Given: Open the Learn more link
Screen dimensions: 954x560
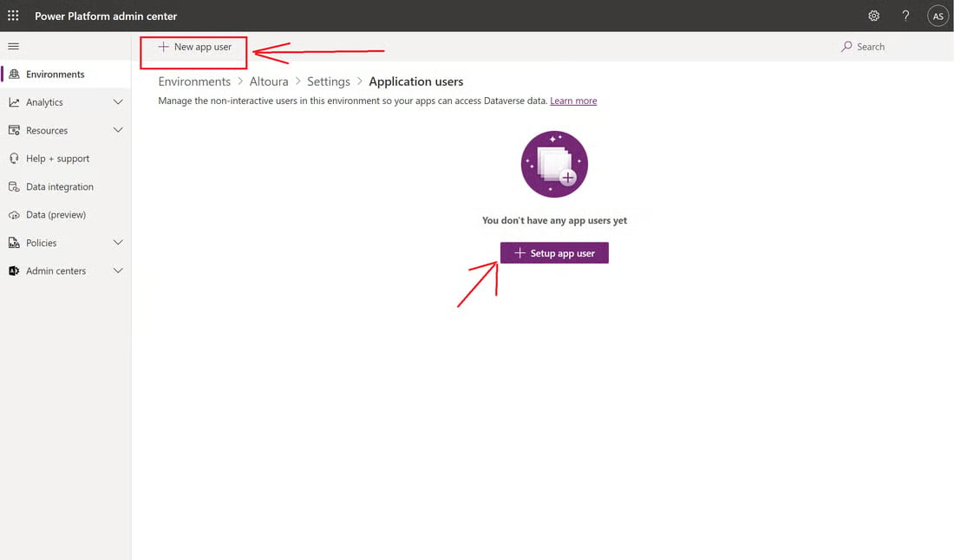Looking at the screenshot, I should pos(573,101).
